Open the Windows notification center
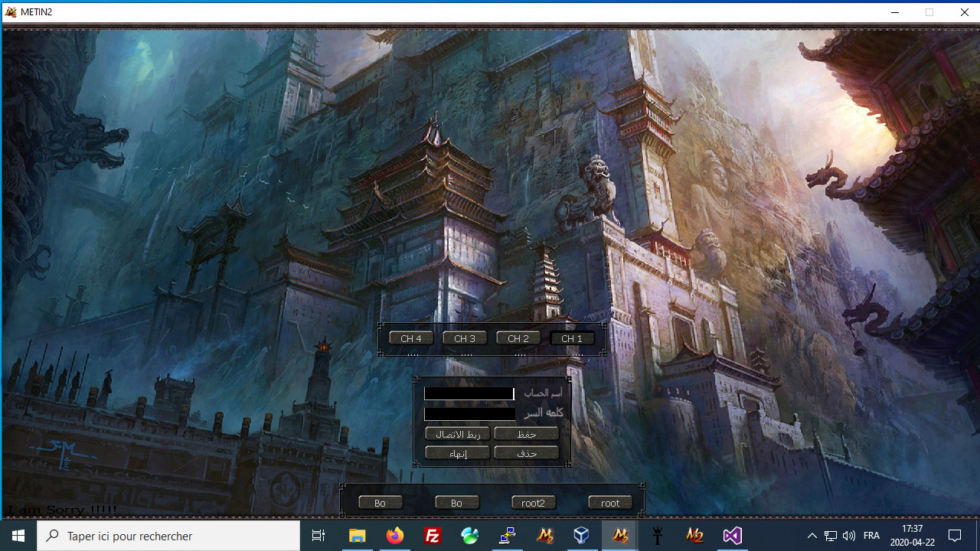Image resolution: width=980 pixels, height=551 pixels. click(x=955, y=536)
